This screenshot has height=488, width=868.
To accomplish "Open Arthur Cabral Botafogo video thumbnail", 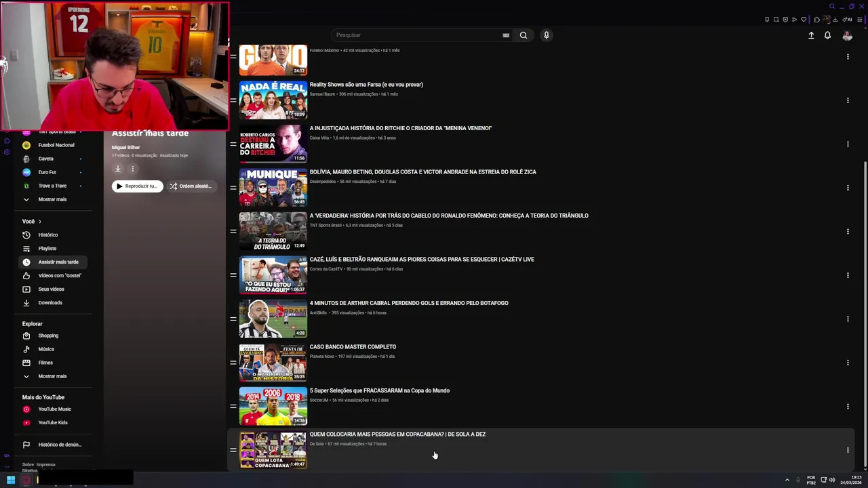I will pyautogui.click(x=273, y=319).
